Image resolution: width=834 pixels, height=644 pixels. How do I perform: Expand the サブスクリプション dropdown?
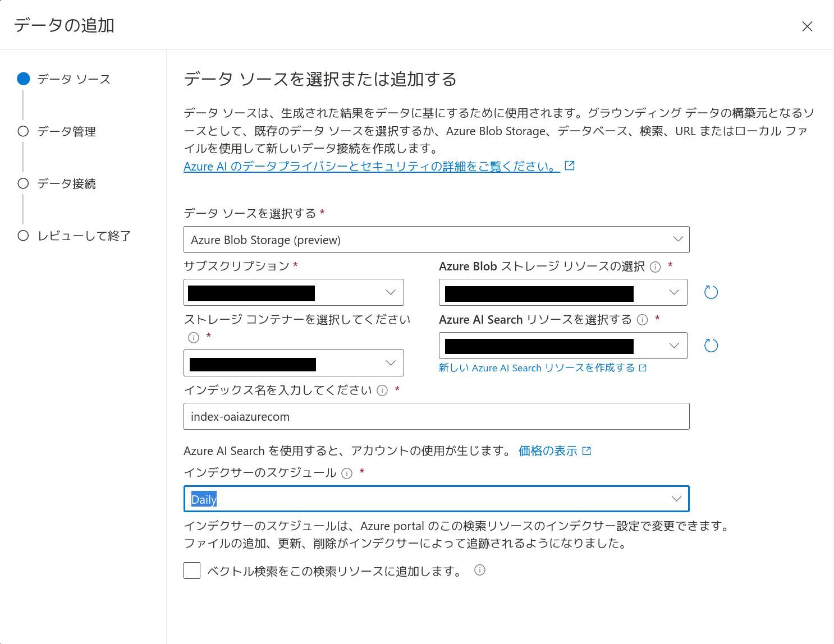(x=294, y=292)
